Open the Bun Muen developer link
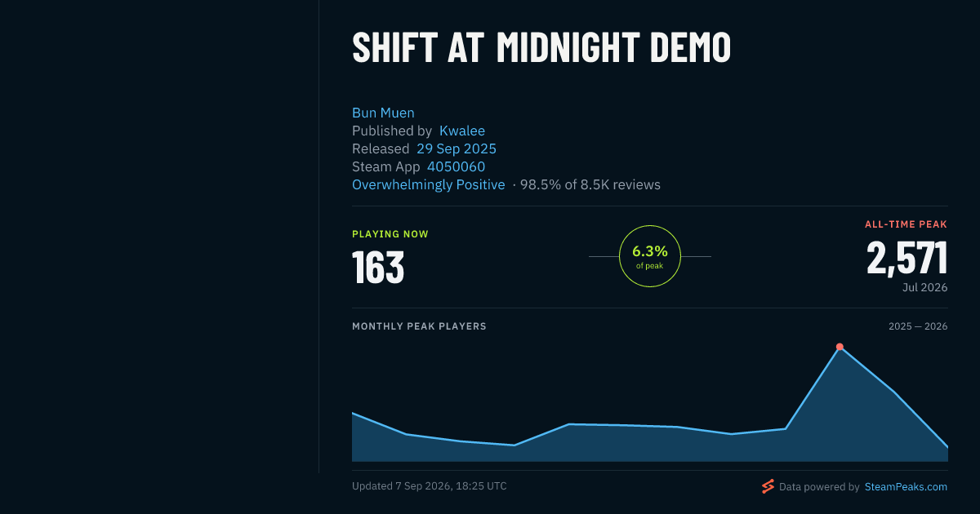The image size is (980, 514). point(383,113)
